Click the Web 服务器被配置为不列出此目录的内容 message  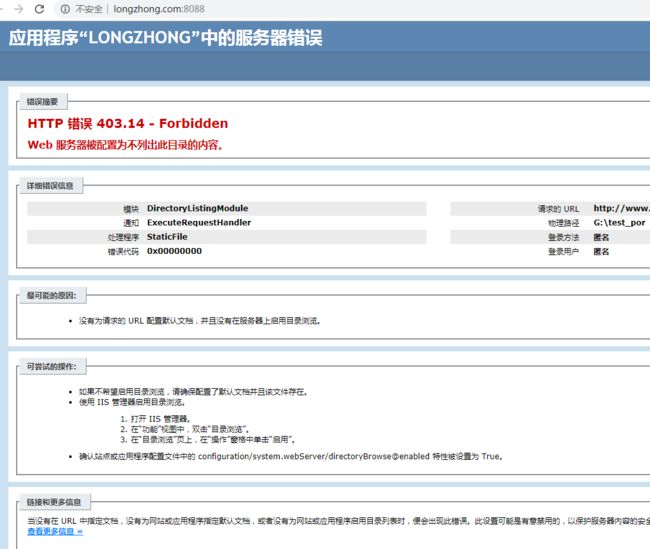[125, 145]
